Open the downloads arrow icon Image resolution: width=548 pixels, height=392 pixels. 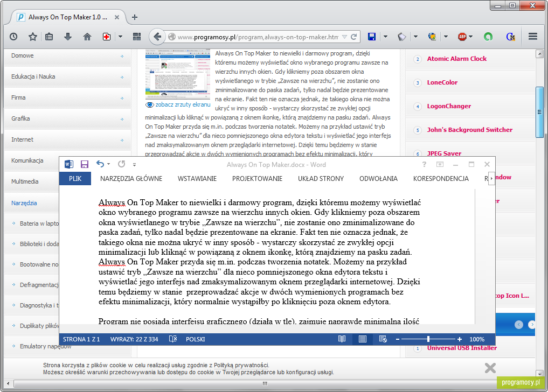point(68,36)
